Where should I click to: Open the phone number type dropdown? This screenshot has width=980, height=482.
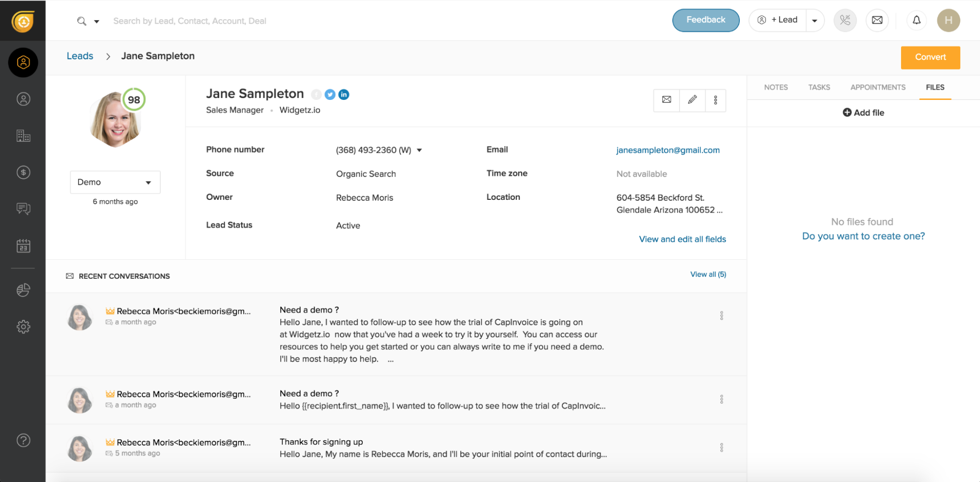[420, 150]
